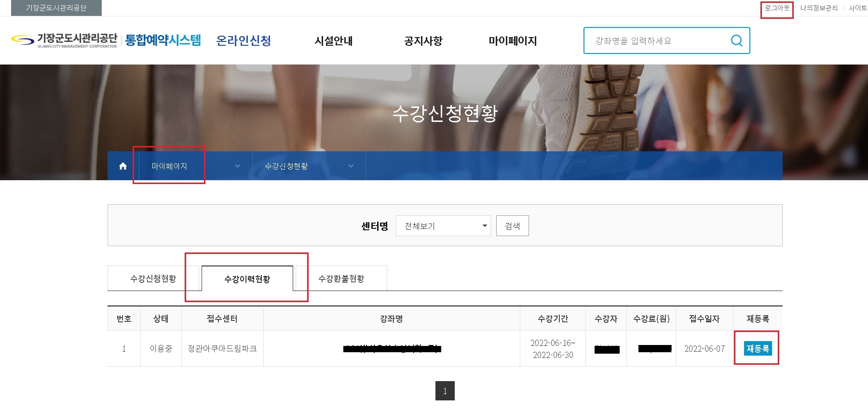868x411 pixels.
Task: Open 나의정보관리 link
Action: 819,8
